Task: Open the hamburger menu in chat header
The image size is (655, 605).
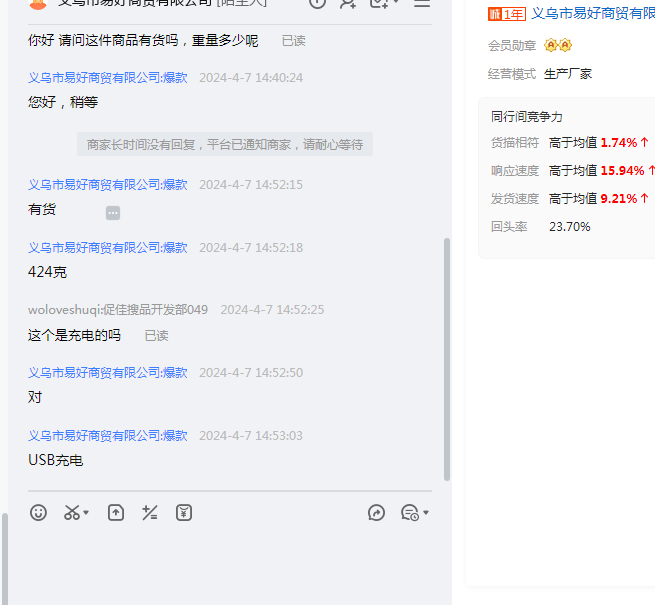Action: [x=422, y=3]
